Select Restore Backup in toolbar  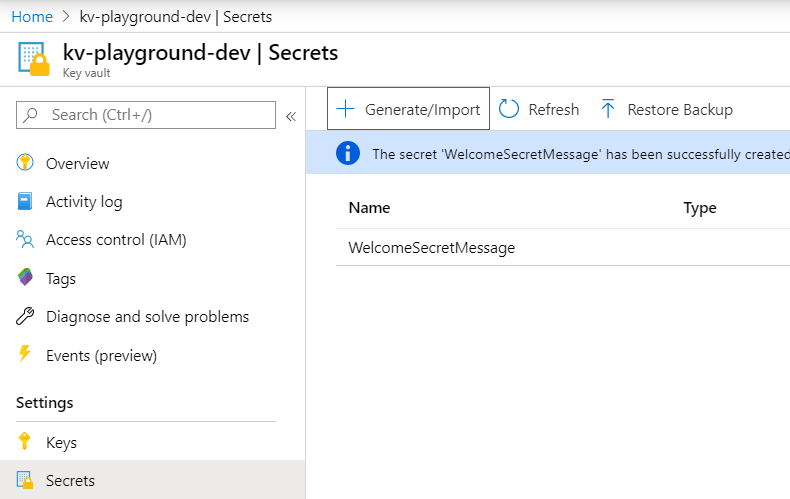(x=666, y=110)
